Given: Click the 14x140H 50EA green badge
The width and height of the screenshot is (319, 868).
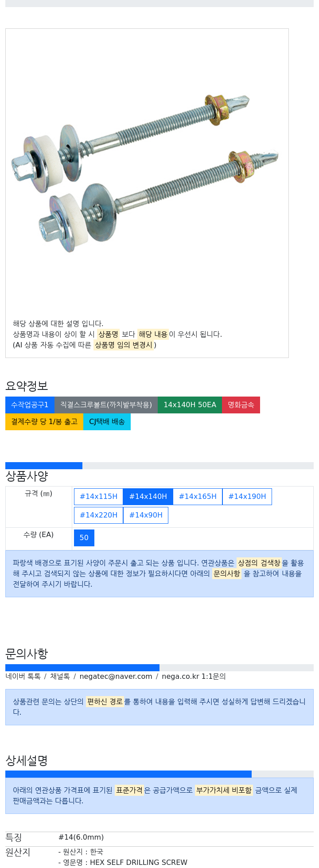Looking at the screenshot, I should click(x=190, y=405).
